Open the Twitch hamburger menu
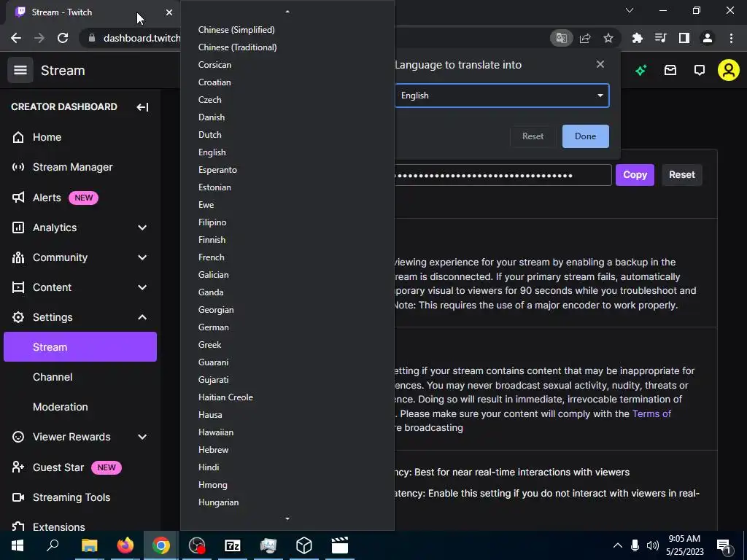 [20, 70]
